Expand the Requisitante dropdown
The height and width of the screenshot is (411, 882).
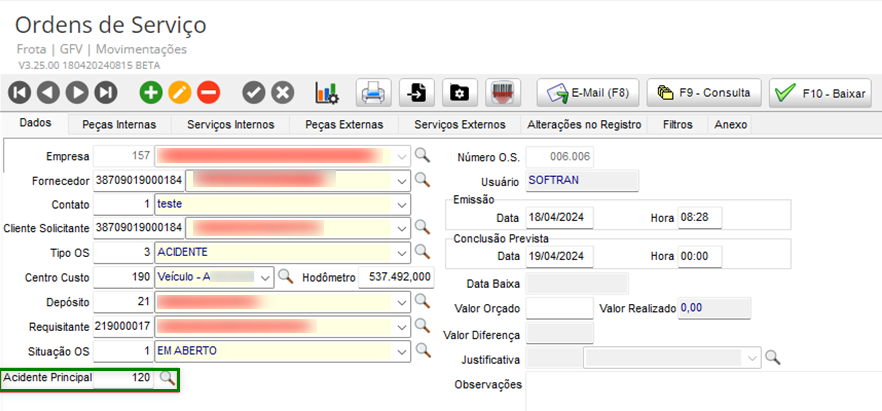tap(402, 327)
